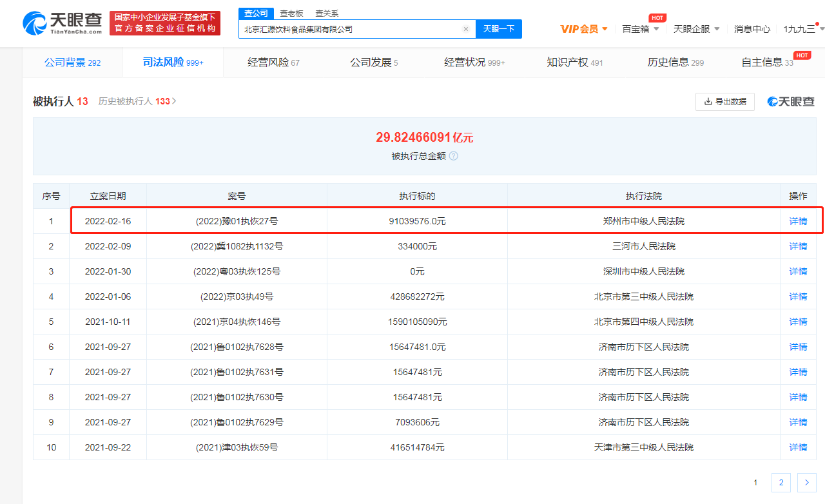Image resolution: width=825 pixels, height=504 pixels.
Task: Open 知识产权 tab
Action: tap(575, 63)
